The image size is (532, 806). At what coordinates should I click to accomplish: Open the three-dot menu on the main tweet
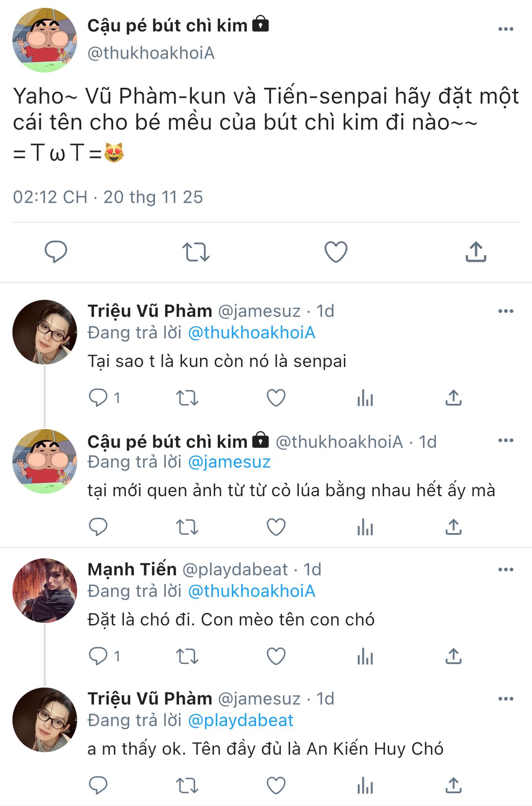(506, 29)
